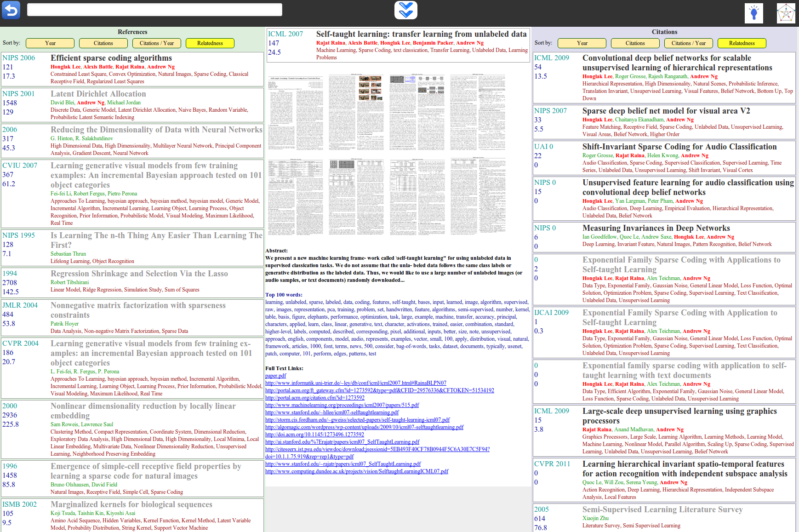Image resolution: width=799 pixels, height=532 pixels.
Task: Click keyword Lifelong Learning
Action: [70, 261]
